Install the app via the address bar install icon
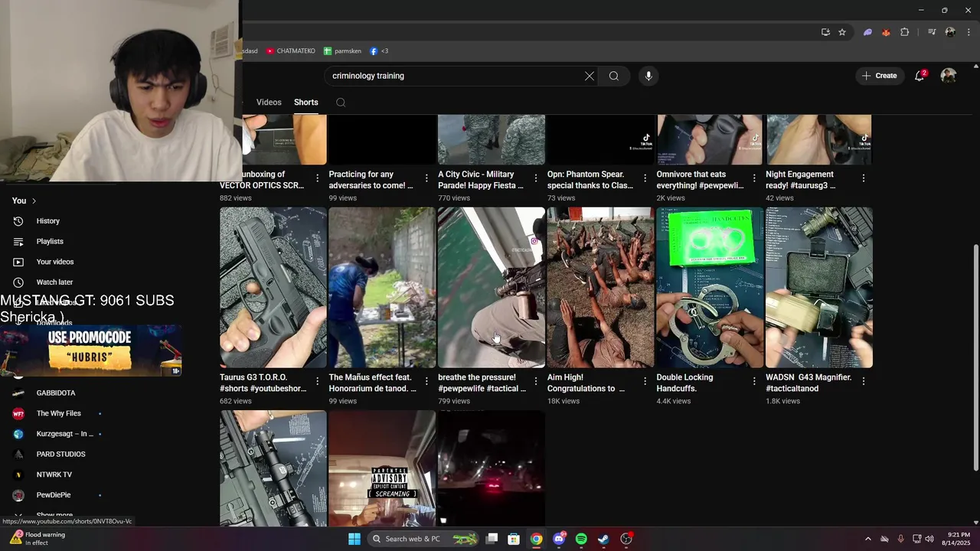This screenshot has height=551, width=980. [x=825, y=32]
